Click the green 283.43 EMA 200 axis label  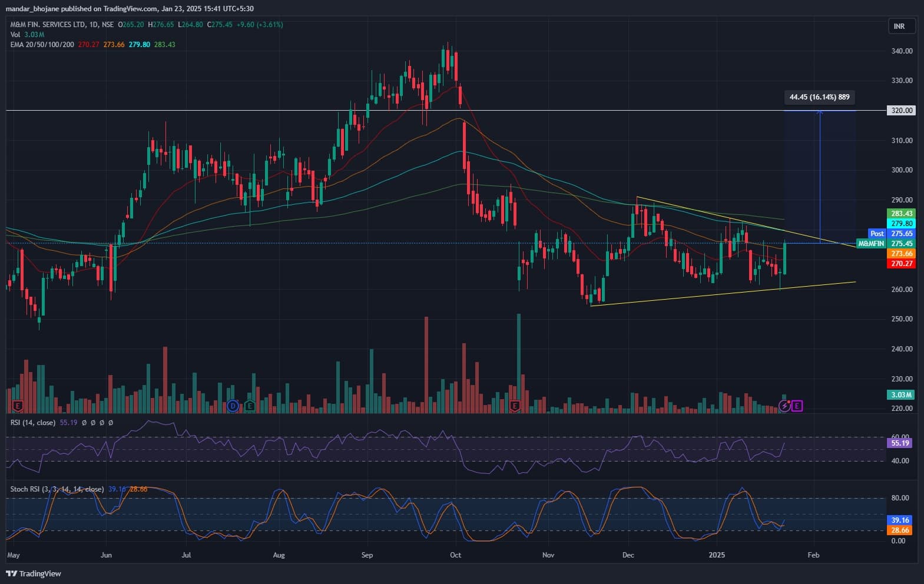point(901,214)
